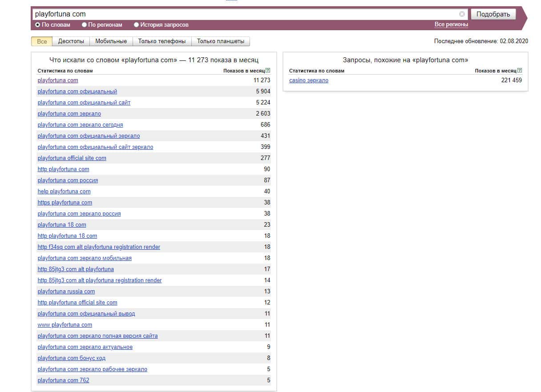The width and height of the screenshot is (541, 392).
Task: Switch to the Десктопы tab
Action: [71, 41]
